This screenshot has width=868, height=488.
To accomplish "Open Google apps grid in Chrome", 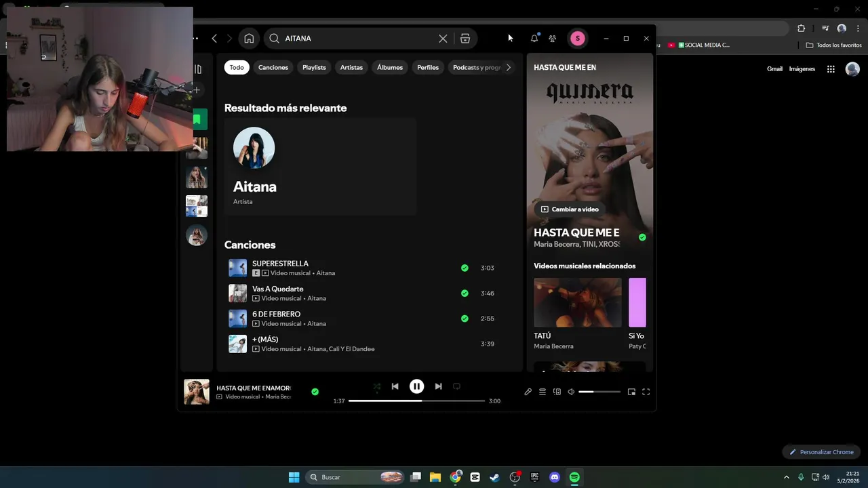I will [x=831, y=69].
